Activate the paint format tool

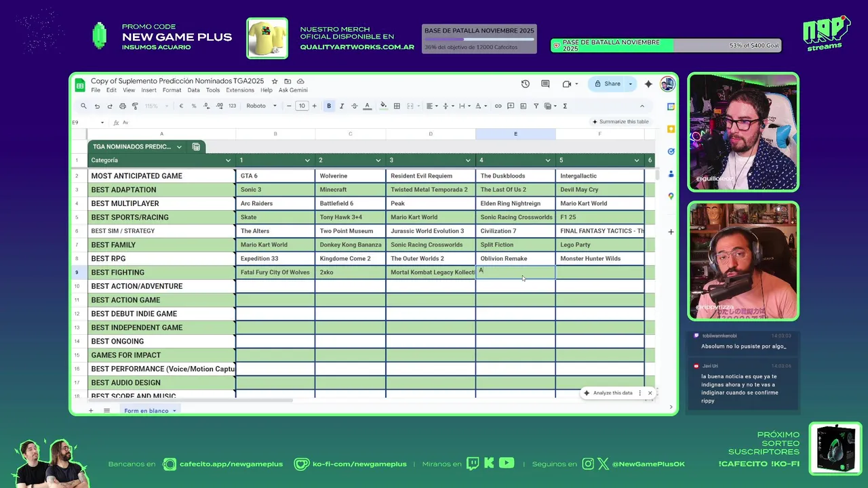[135, 106]
